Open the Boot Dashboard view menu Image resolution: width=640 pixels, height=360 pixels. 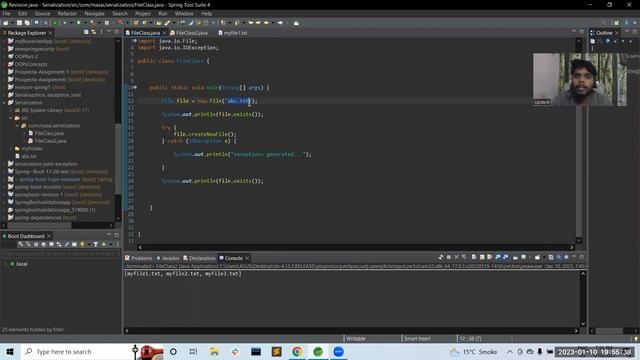(x=118, y=244)
